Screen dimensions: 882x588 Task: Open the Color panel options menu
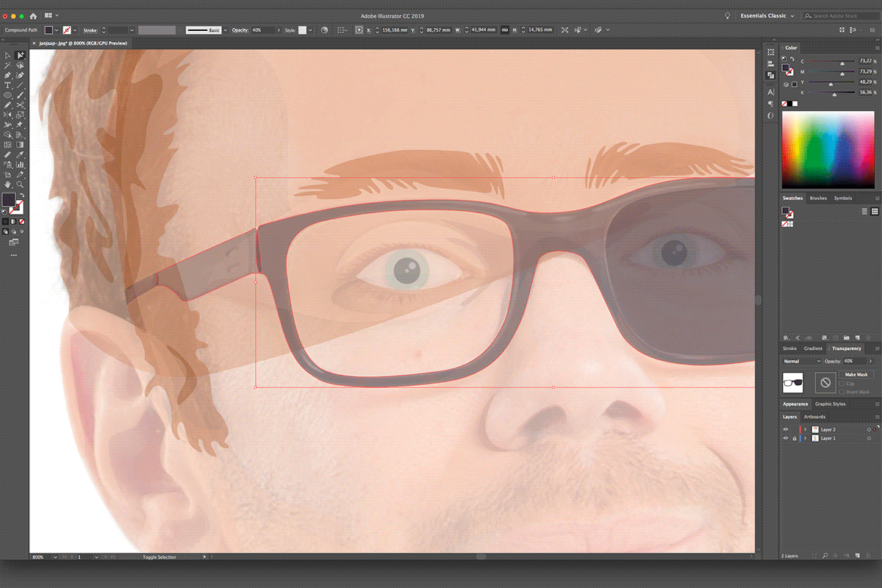(x=877, y=48)
